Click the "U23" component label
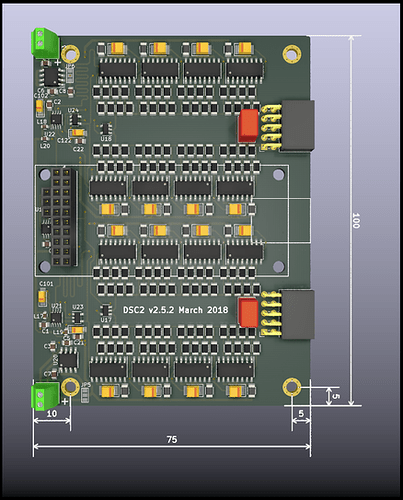 [x=78, y=307]
